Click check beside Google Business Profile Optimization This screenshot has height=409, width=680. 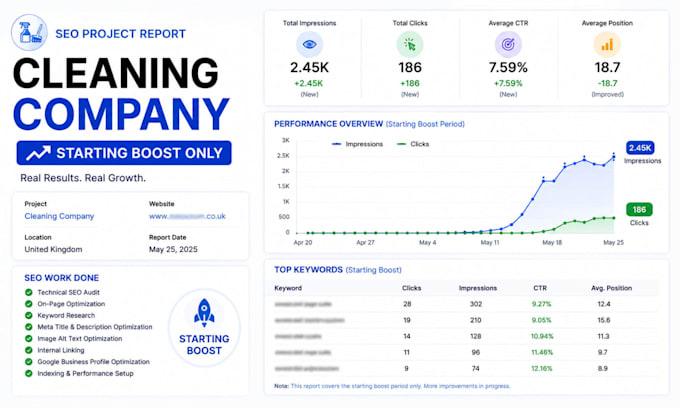[x=29, y=362]
